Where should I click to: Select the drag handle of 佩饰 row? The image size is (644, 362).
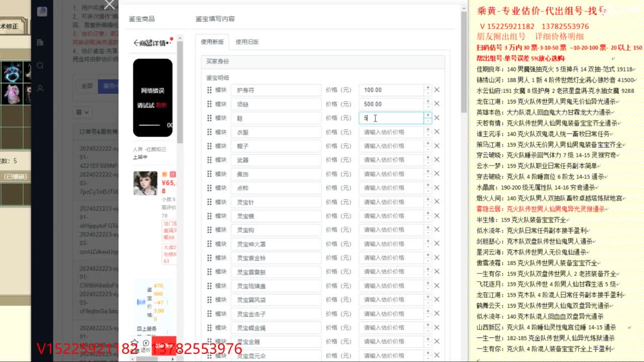[209, 174]
